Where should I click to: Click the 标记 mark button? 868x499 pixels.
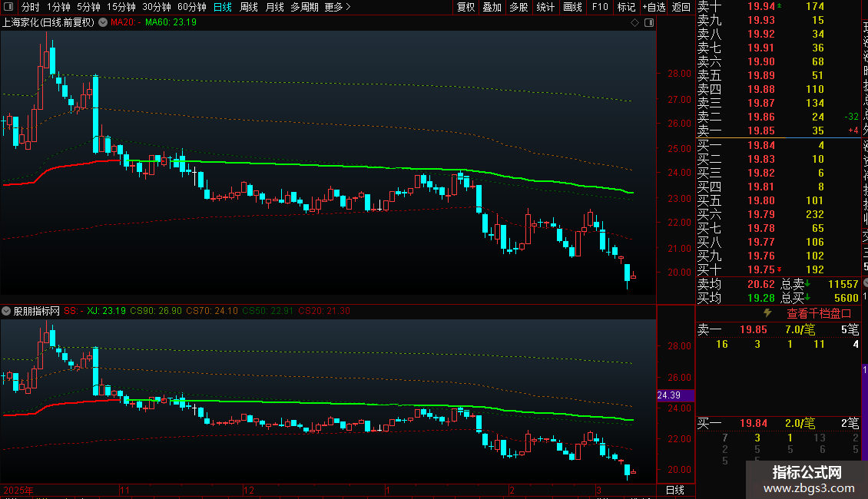627,7
